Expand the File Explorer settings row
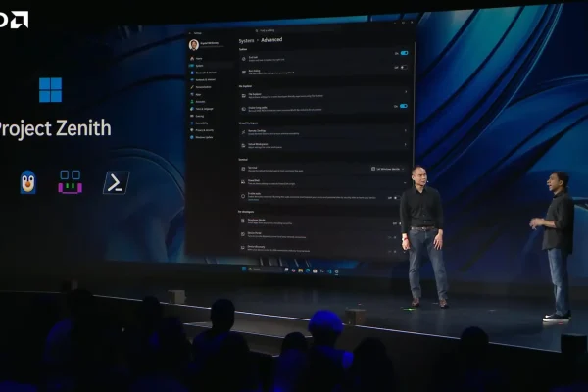The image size is (588, 392). pyautogui.click(x=323, y=95)
